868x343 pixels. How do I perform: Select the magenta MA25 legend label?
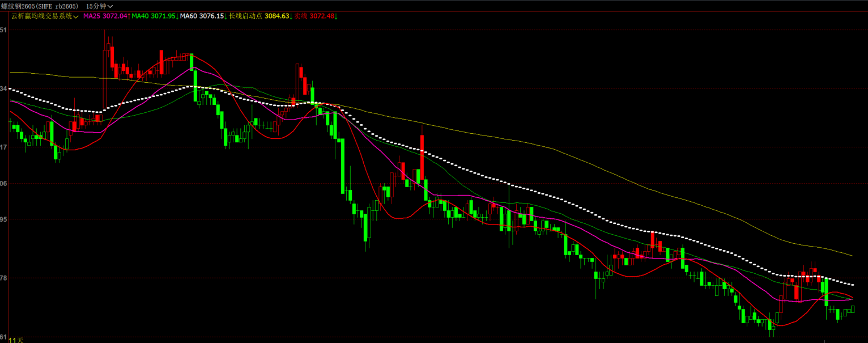coord(92,16)
